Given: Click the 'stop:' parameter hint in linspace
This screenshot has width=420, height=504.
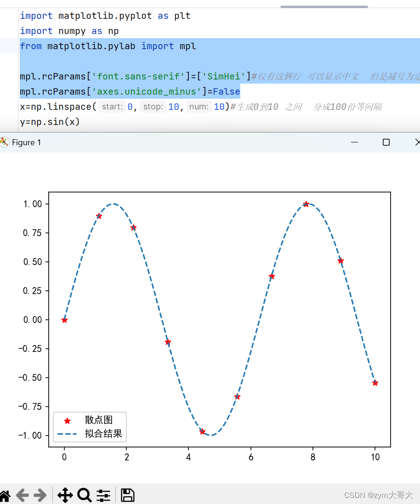Looking at the screenshot, I should click(x=153, y=107).
